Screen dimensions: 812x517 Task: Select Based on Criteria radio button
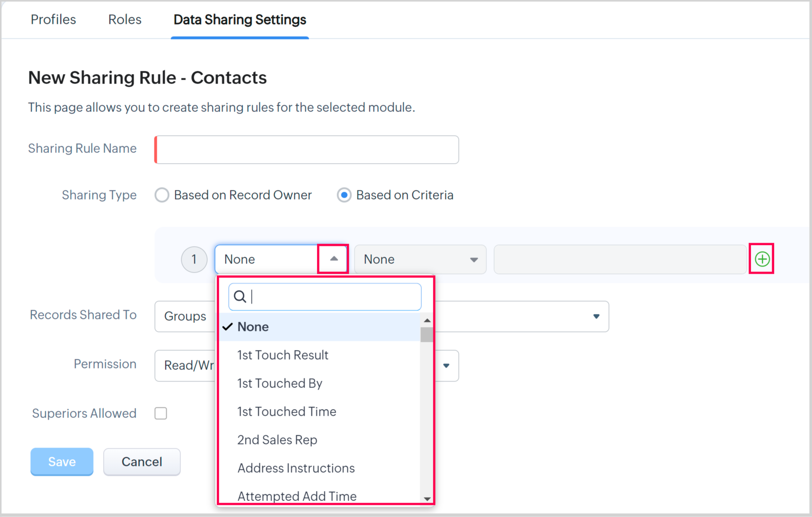344,195
